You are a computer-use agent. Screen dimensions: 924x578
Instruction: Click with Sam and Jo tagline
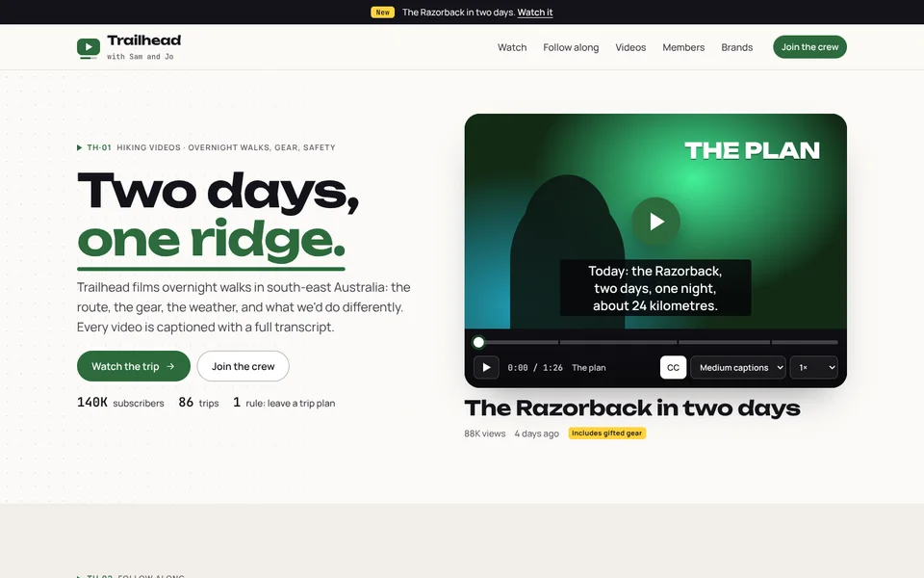click(x=141, y=57)
